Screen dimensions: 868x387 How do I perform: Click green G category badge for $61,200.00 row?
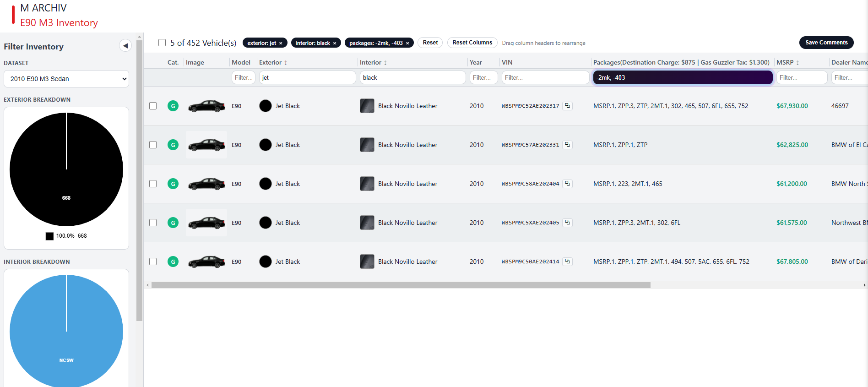(x=173, y=184)
